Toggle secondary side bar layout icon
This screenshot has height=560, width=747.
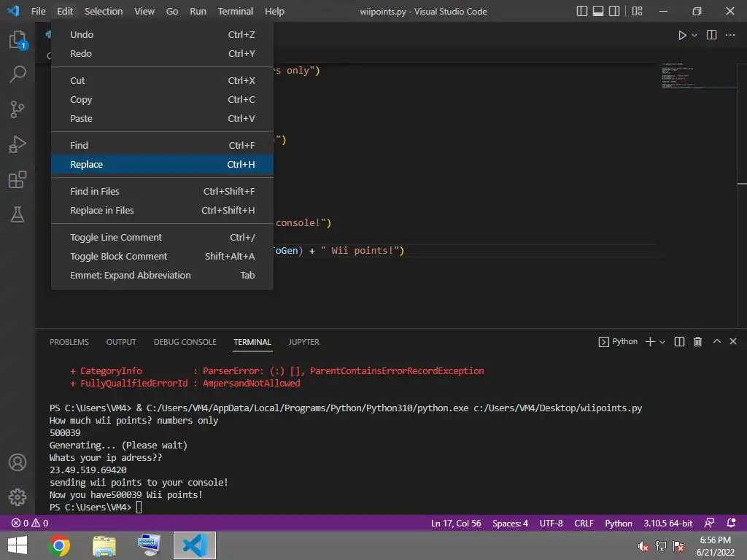click(x=614, y=11)
